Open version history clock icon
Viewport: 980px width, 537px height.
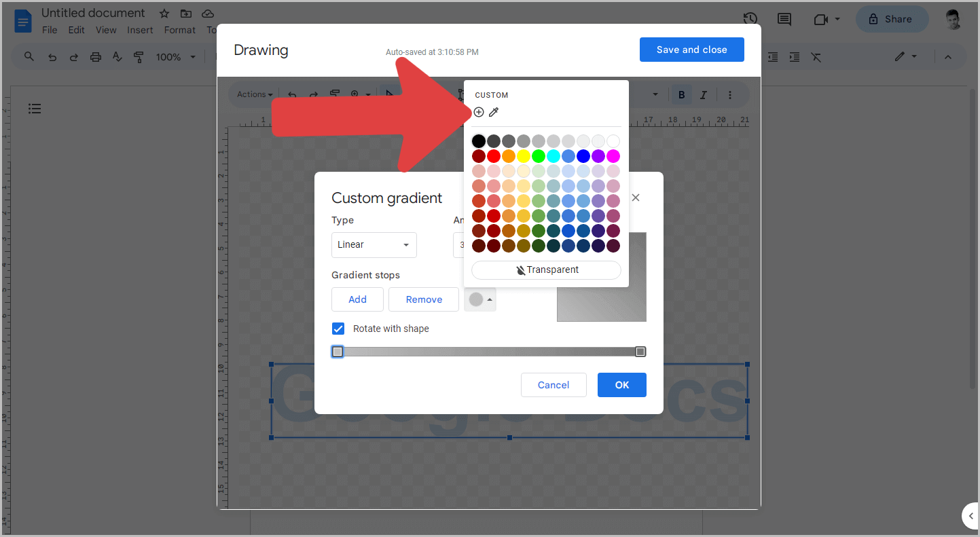point(750,19)
